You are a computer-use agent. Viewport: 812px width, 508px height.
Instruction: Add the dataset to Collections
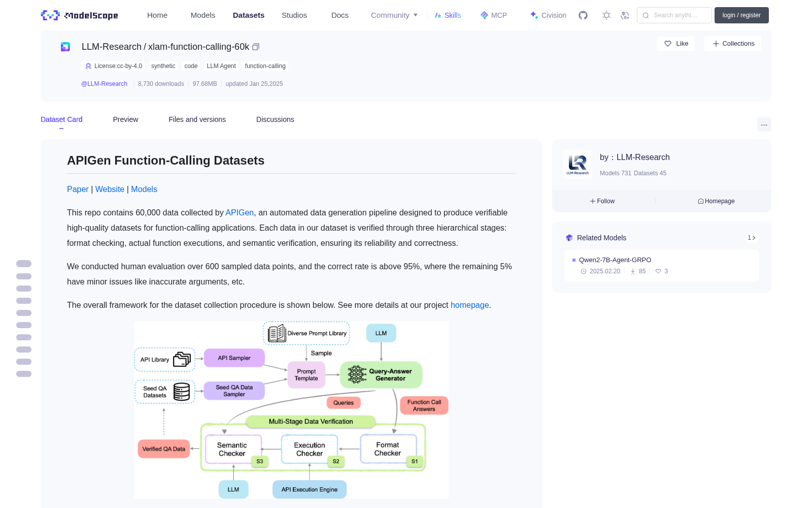(x=733, y=44)
